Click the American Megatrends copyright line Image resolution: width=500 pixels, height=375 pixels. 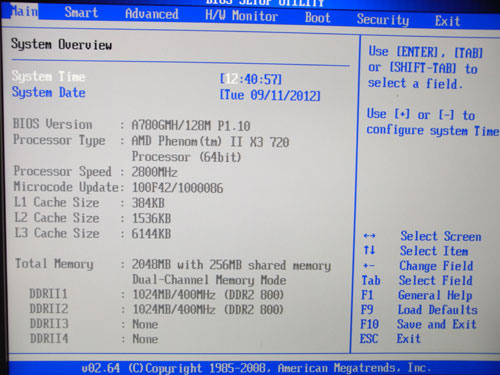pyautogui.click(x=257, y=368)
